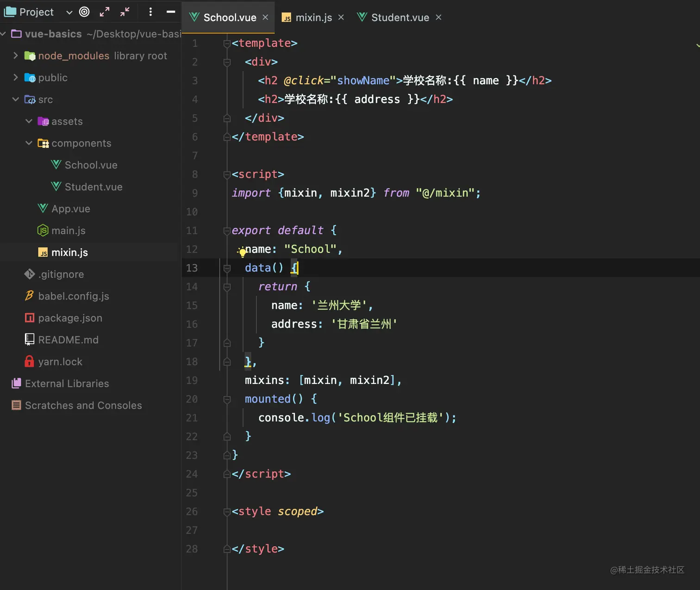Click the JS file icon beside mixin.js in tree
Image resolution: width=700 pixels, height=590 pixels.
click(43, 252)
